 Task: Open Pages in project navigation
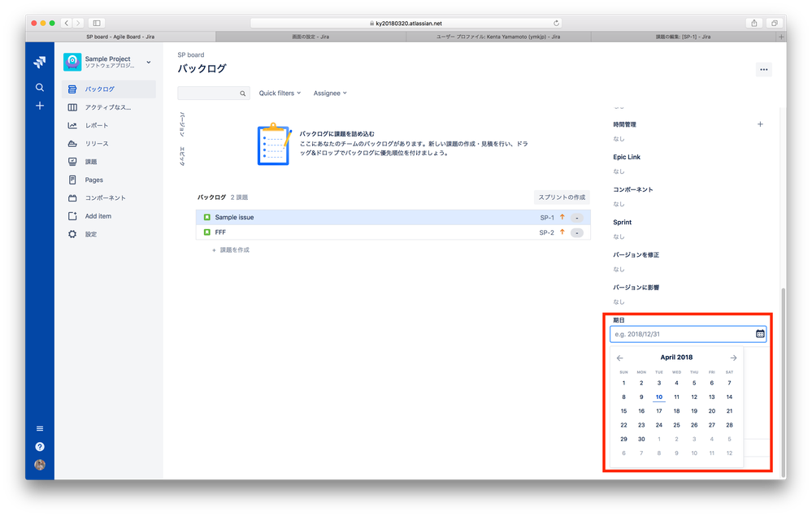click(109, 180)
